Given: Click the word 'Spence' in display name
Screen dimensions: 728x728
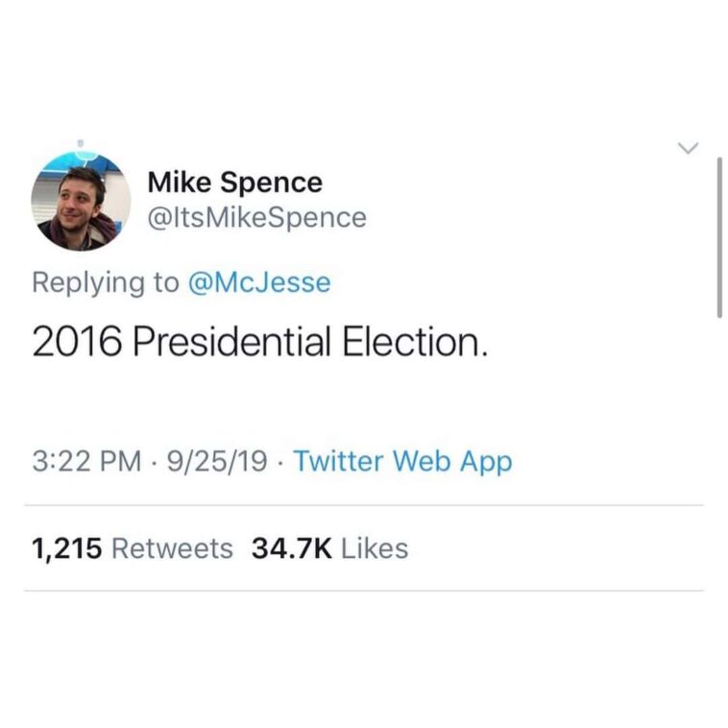Looking at the screenshot, I should click(271, 182).
